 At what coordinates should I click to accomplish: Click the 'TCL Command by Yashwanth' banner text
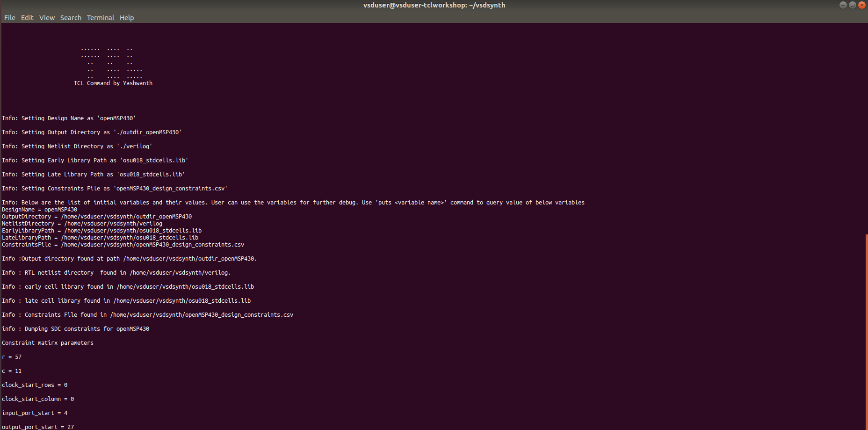pos(113,83)
